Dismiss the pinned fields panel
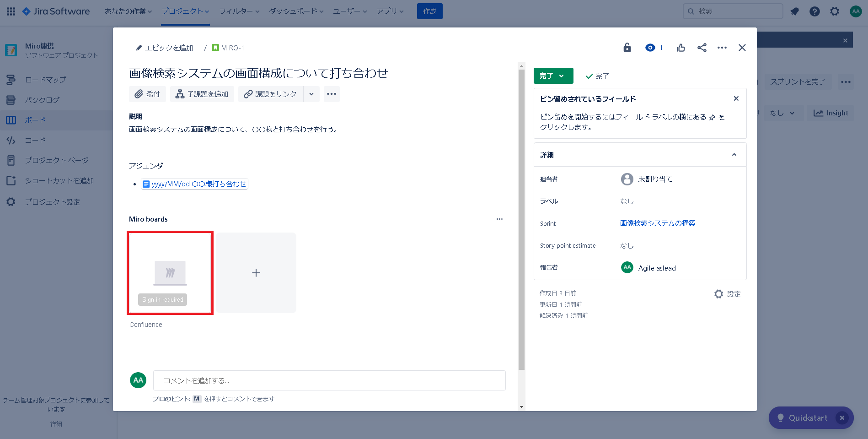The width and height of the screenshot is (868, 439). [x=736, y=98]
